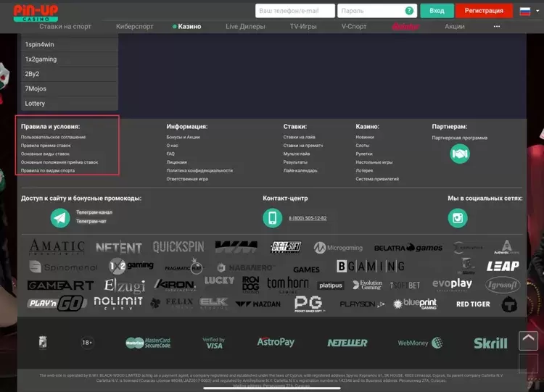Click the Verified by VISA logo
544x392 pixels.
tap(214, 343)
